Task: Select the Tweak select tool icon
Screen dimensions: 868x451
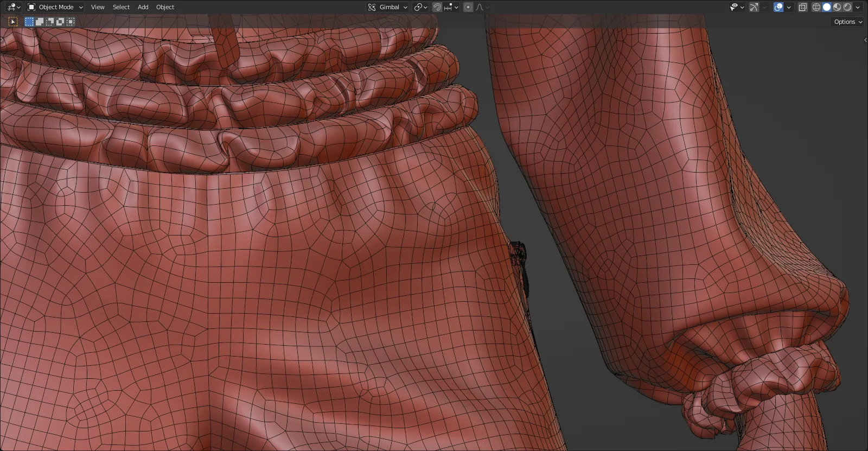Action: click(13, 22)
